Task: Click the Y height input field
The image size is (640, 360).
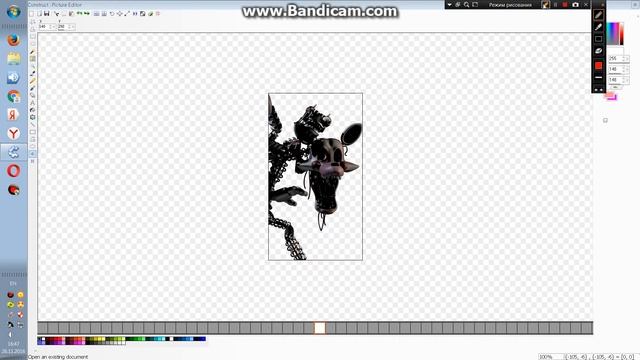Action: click(x=66, y=27)
